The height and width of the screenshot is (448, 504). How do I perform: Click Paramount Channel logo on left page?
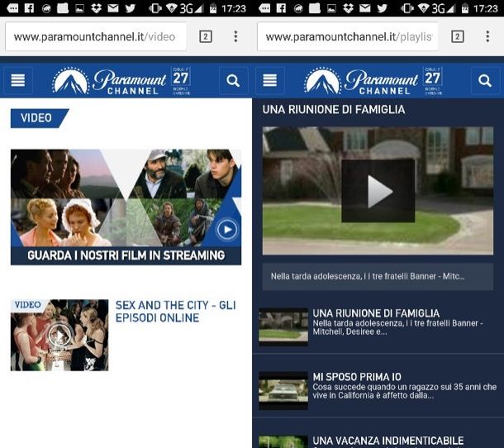pyautogui.click(x=109, y=81)
